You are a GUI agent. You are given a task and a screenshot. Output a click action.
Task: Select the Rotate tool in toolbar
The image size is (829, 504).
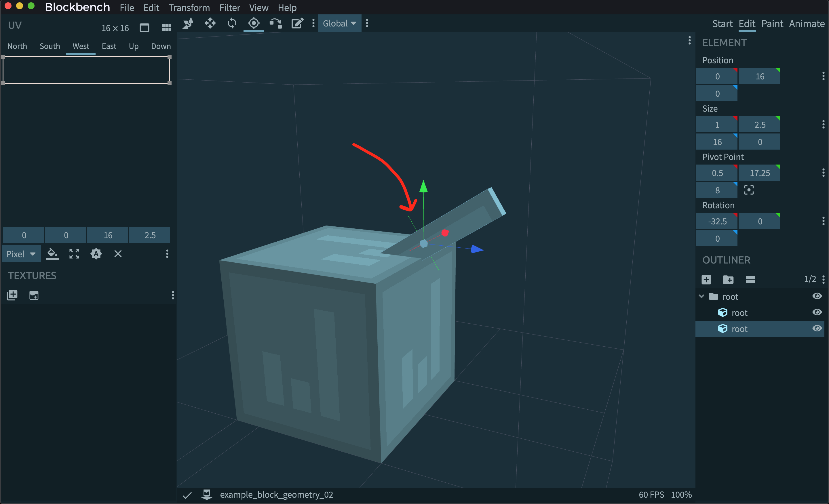(232, 24)
